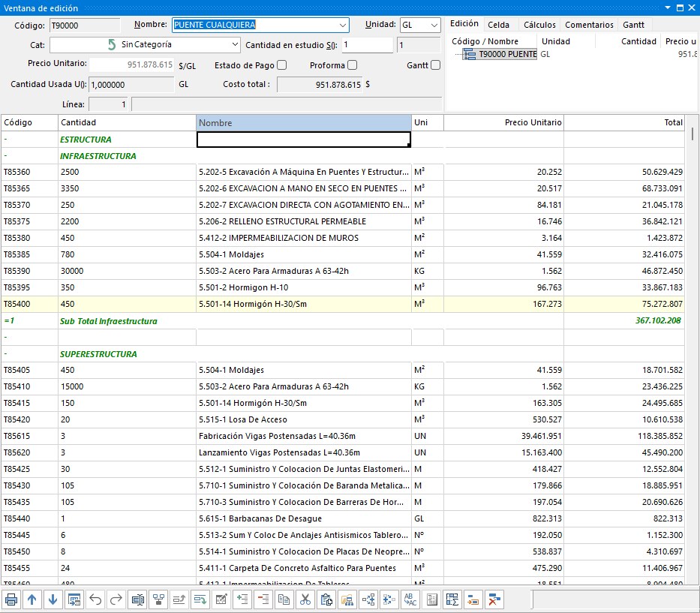Click the insert line green plus icon
Viewport: 700px width, 613px height.
[x=242, y=599]
